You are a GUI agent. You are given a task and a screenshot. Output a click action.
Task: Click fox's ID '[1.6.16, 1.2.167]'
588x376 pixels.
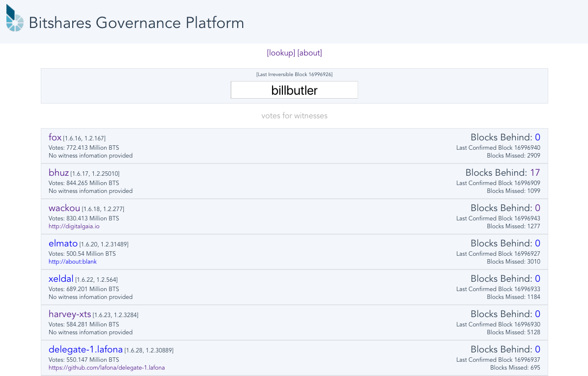coord(84,138)
